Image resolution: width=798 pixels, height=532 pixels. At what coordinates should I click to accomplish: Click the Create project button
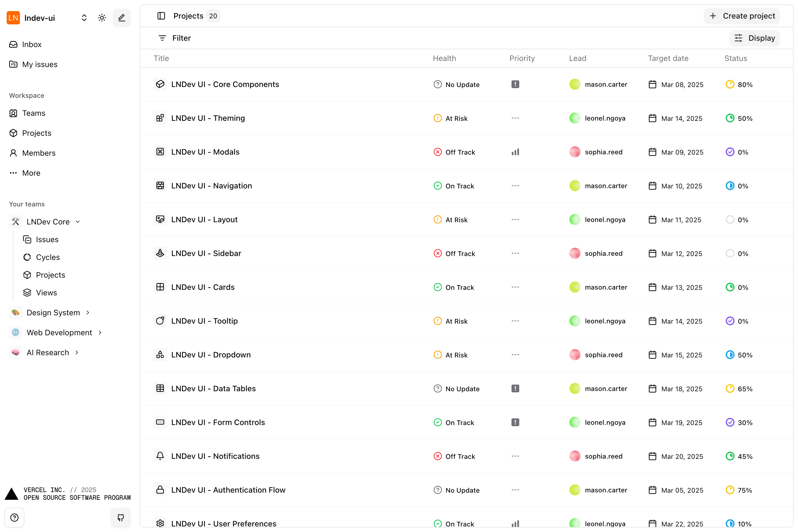pos(742,16)
